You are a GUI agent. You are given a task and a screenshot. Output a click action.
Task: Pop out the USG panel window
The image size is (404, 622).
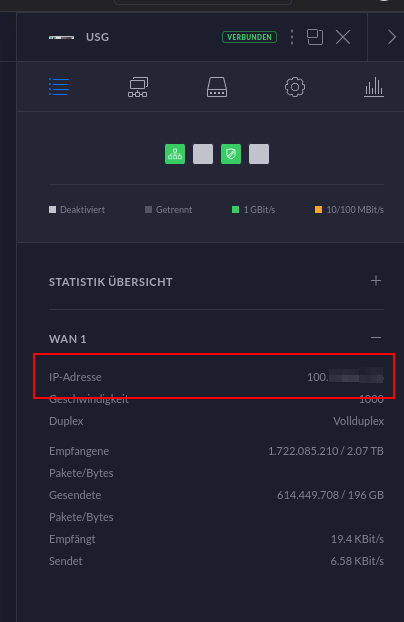(x=315, y=37)
